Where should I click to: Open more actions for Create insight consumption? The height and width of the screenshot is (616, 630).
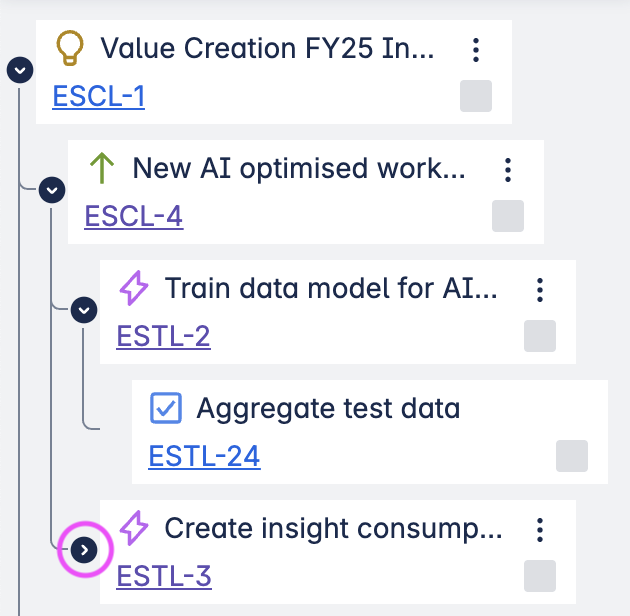pos(540,529)
